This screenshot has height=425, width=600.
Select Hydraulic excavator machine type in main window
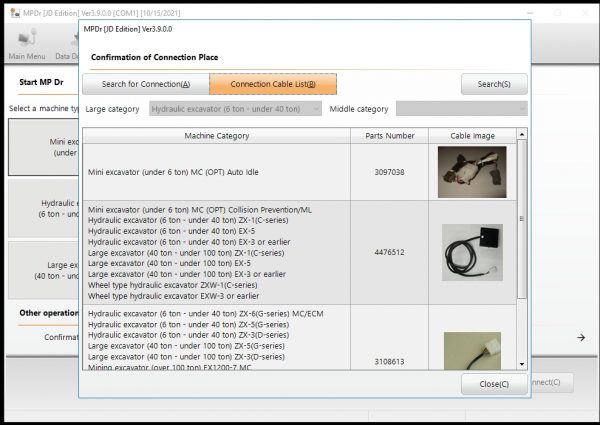pyautogui.click(x=43, y=208)
